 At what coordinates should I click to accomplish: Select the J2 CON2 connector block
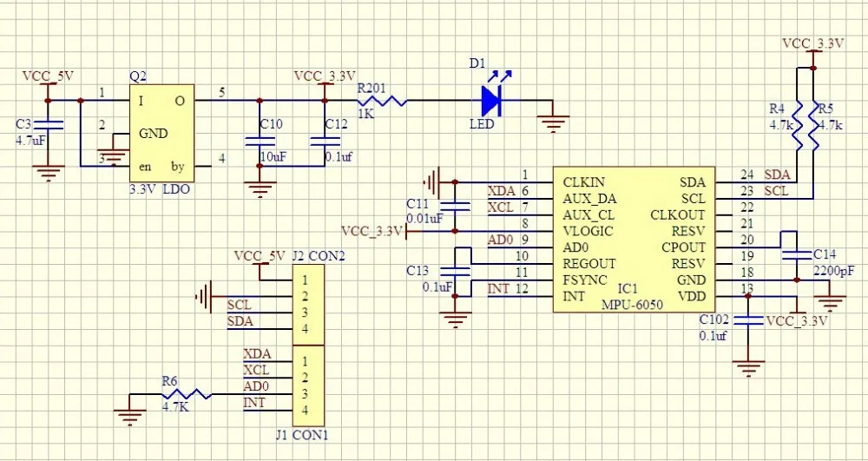(307, 305)
